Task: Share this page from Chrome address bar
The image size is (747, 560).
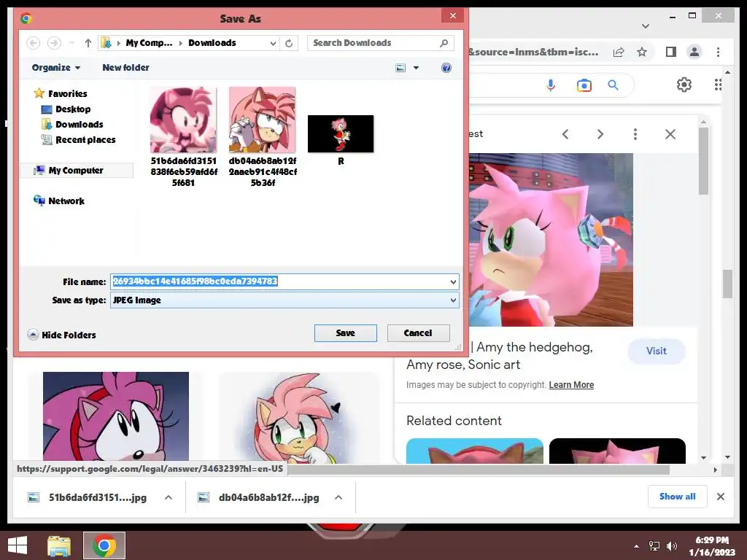Action: tap(619, 52)
